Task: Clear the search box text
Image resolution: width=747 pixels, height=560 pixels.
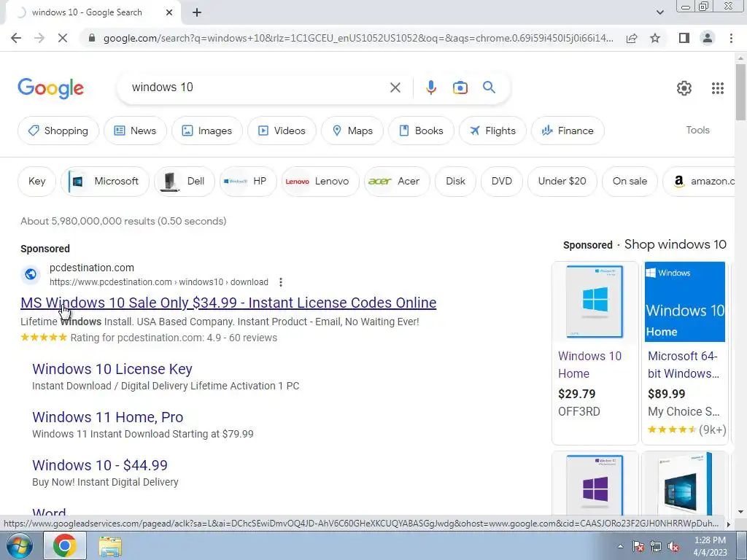Action: (x=395, y=87)
